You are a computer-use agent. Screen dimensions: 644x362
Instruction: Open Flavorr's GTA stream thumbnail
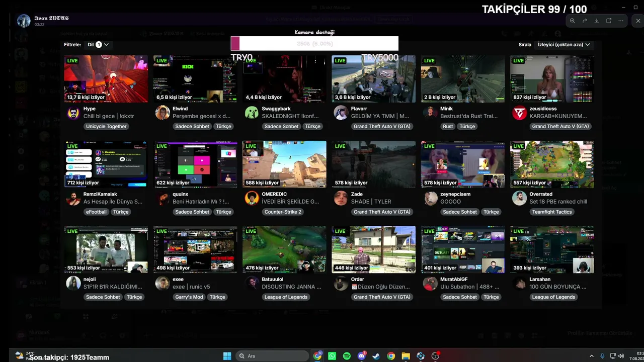[x=374, y=79]
